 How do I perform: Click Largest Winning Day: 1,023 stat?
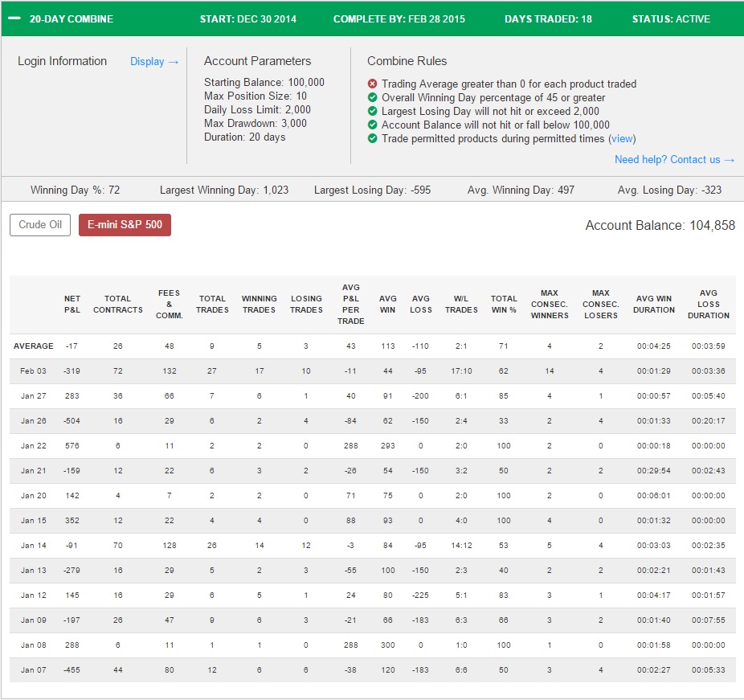click(224, 190)
